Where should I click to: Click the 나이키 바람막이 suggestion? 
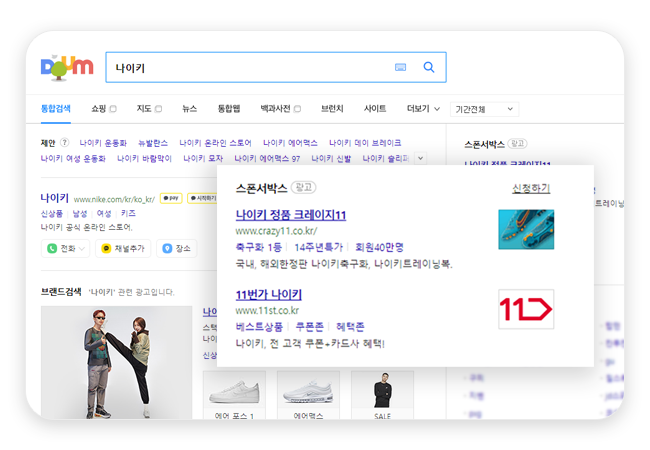point(144,158)
